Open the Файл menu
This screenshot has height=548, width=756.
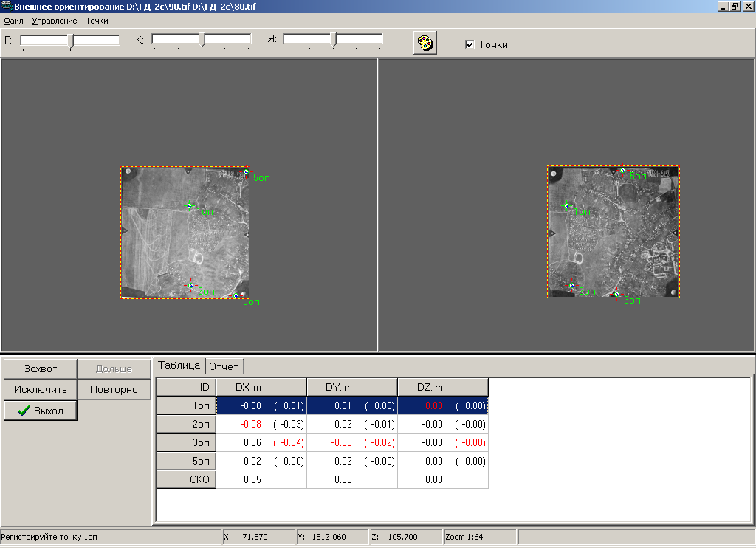click(13, 21)
